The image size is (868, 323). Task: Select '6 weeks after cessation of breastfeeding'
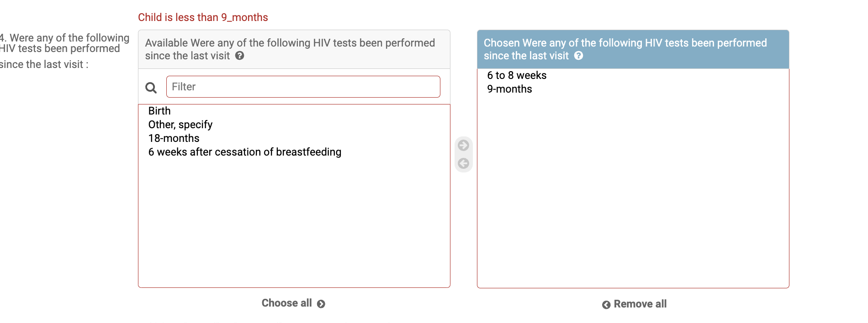[294, 152]
